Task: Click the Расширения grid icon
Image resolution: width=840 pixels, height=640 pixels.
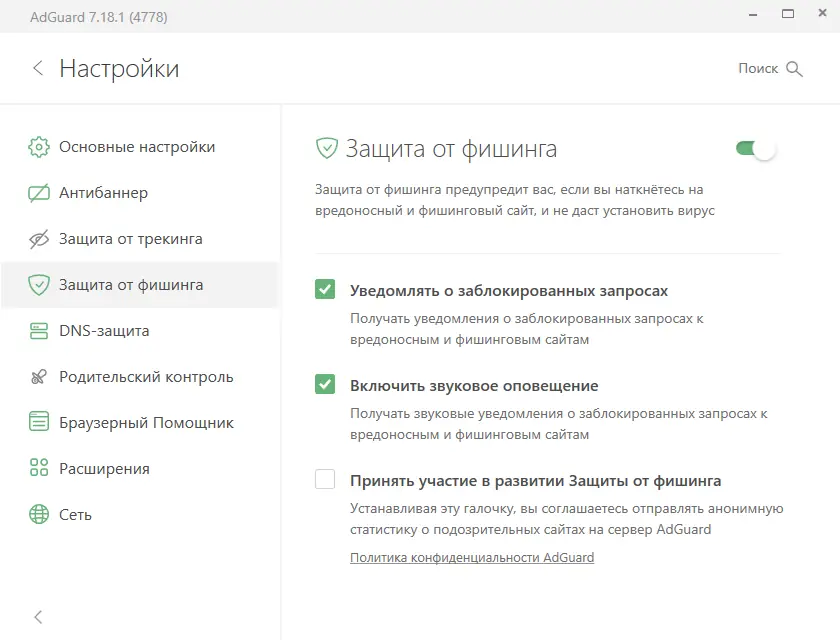Action: [39, 469]
